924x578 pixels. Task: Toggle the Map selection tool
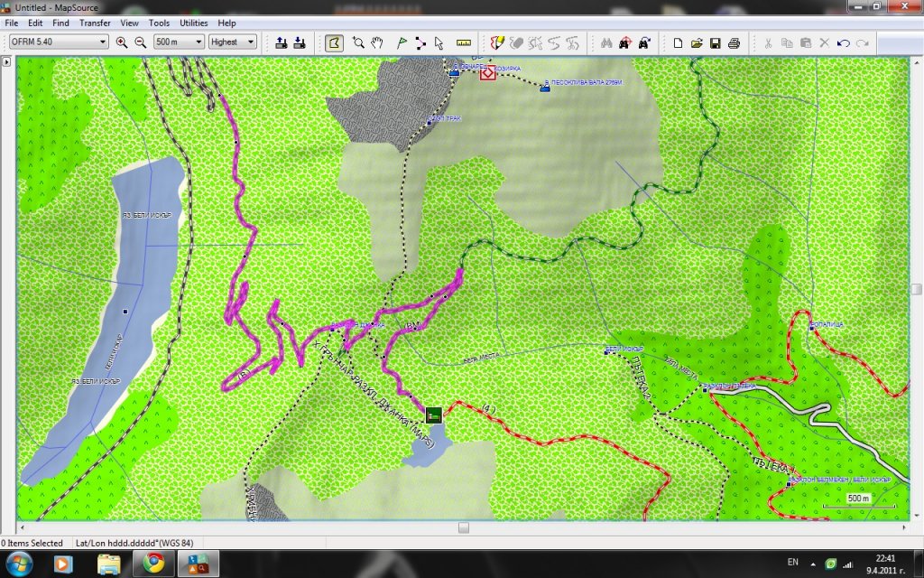point(334,42)
